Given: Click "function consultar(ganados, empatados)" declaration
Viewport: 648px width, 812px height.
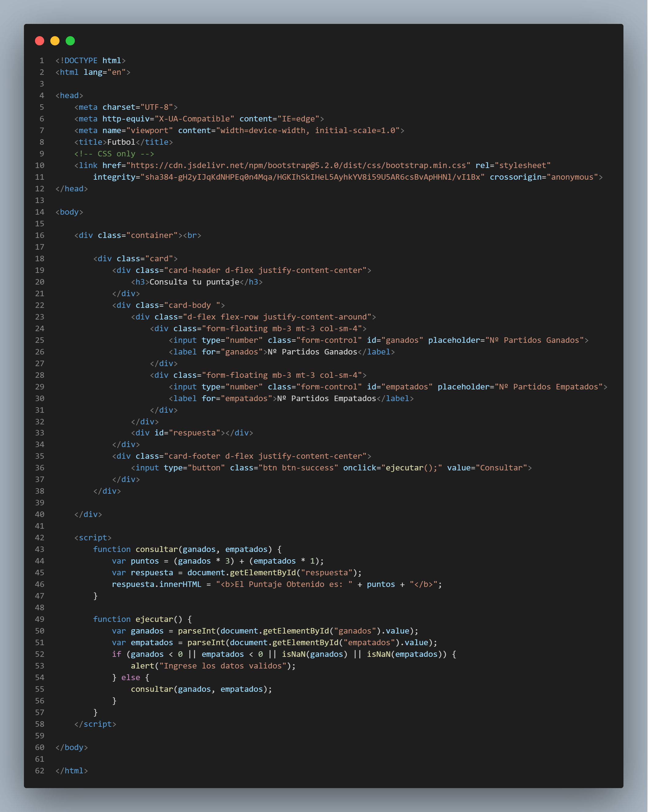Looking at the screenshot, I should tap(183, 550).
